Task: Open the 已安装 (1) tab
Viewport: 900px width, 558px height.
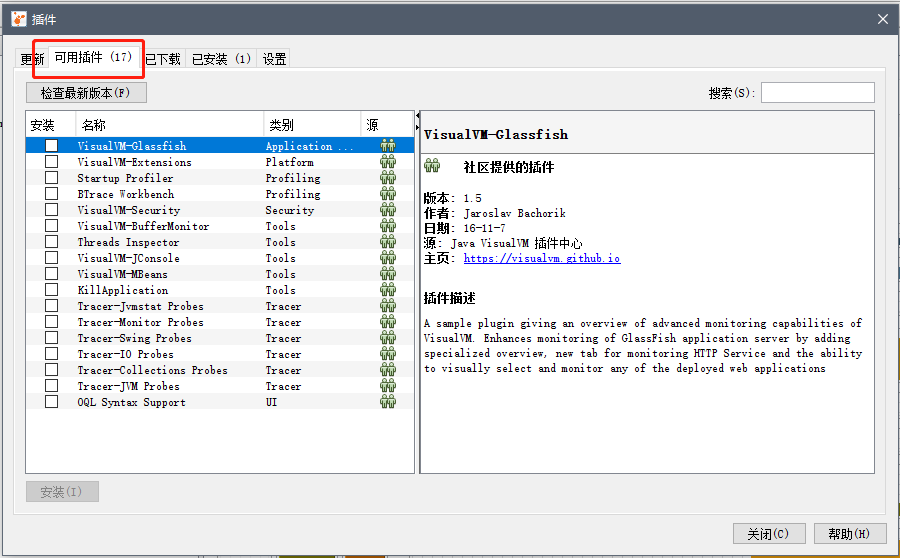Action: click(x=221, y=59)
